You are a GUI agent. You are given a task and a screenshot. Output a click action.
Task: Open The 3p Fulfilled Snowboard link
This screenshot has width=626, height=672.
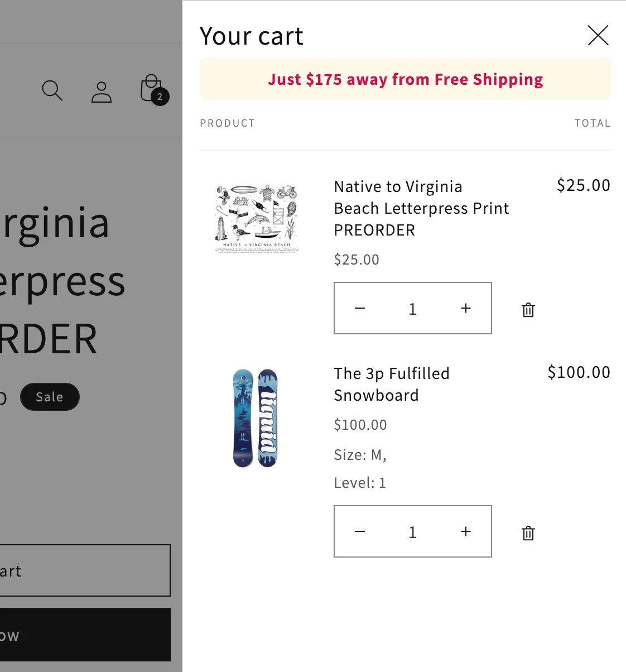[391, 384]
